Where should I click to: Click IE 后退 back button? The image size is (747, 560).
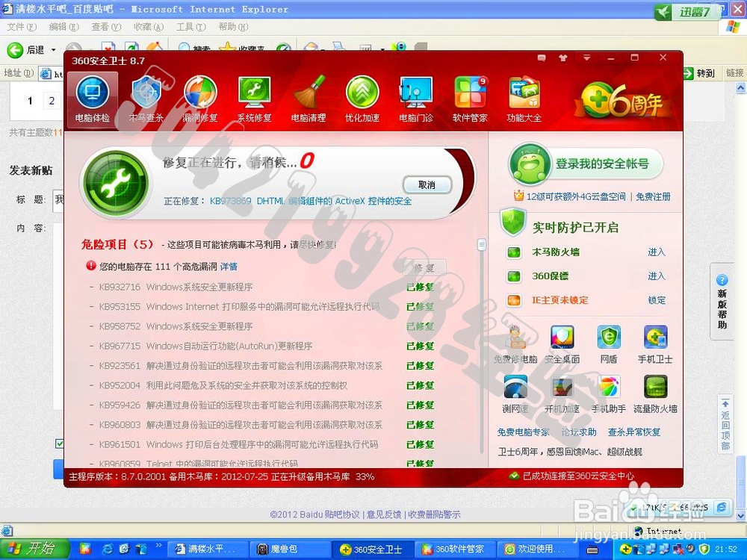(25, 49)
